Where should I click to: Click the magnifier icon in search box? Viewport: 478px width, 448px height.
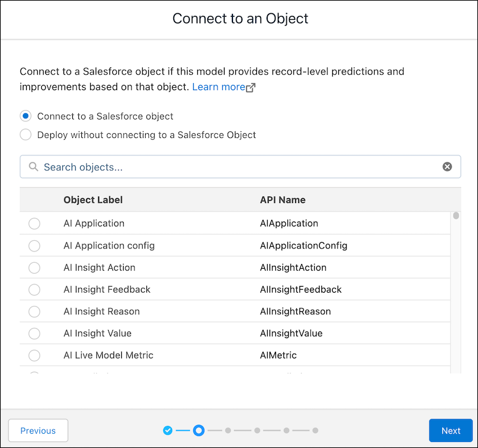point(33,167)
